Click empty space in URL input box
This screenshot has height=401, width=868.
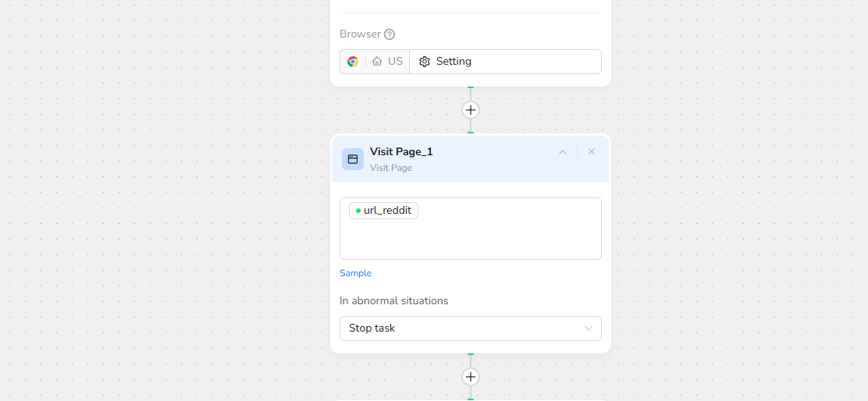tap(500, 238)
